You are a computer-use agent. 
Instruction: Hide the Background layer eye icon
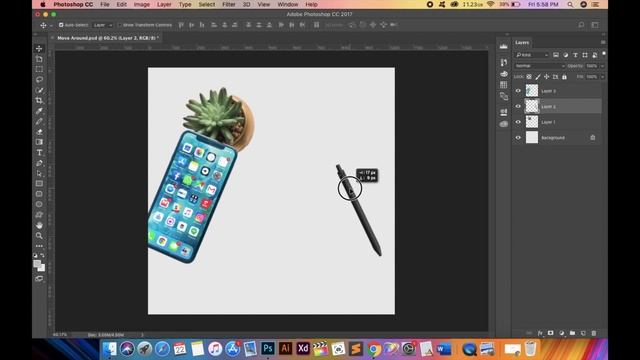pyautogui.click(x=518, y=138)
